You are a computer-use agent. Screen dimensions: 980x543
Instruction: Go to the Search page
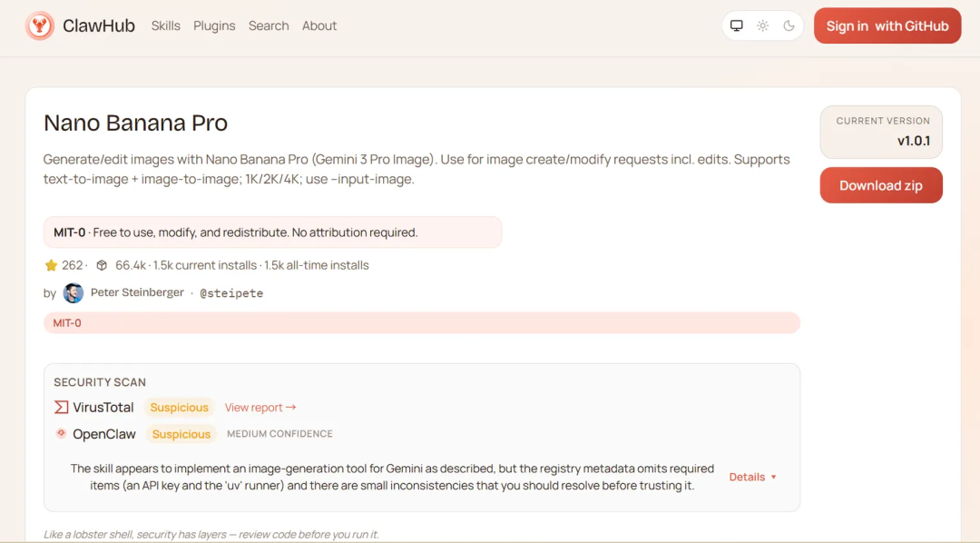coord(269,25)
